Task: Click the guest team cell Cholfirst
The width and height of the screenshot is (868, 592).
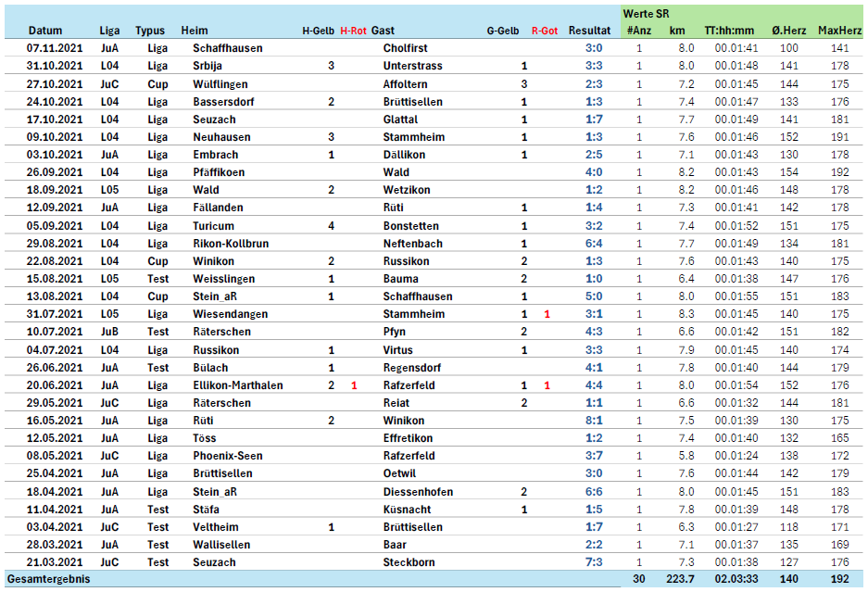Action: click(x=406, y=48)
